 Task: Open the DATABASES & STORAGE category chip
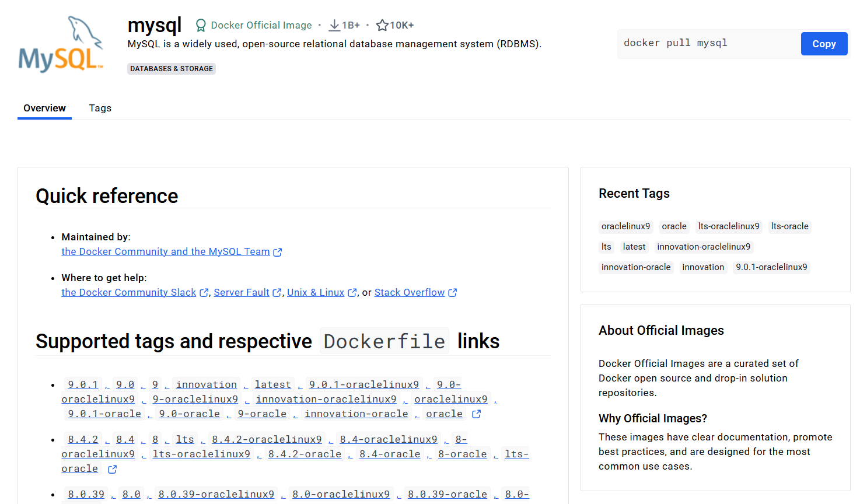(x=172, y=69)
